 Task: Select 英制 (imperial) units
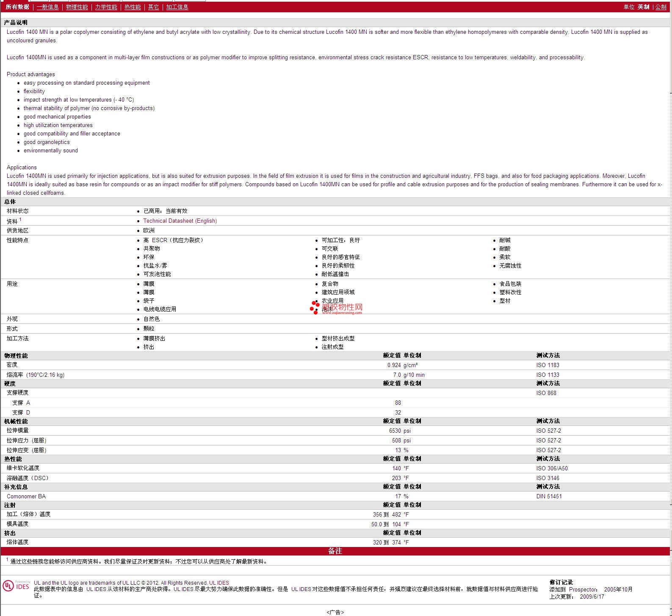[x=643, y=7]
